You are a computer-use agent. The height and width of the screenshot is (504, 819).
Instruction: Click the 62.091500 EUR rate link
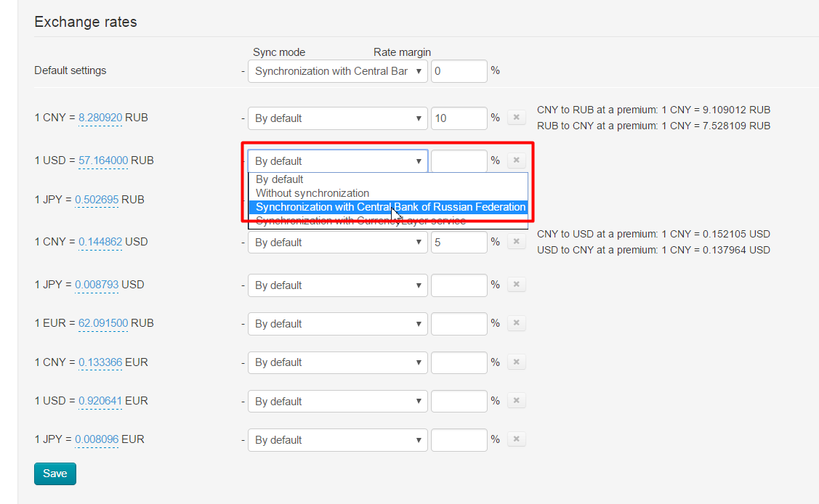[103, 323]
